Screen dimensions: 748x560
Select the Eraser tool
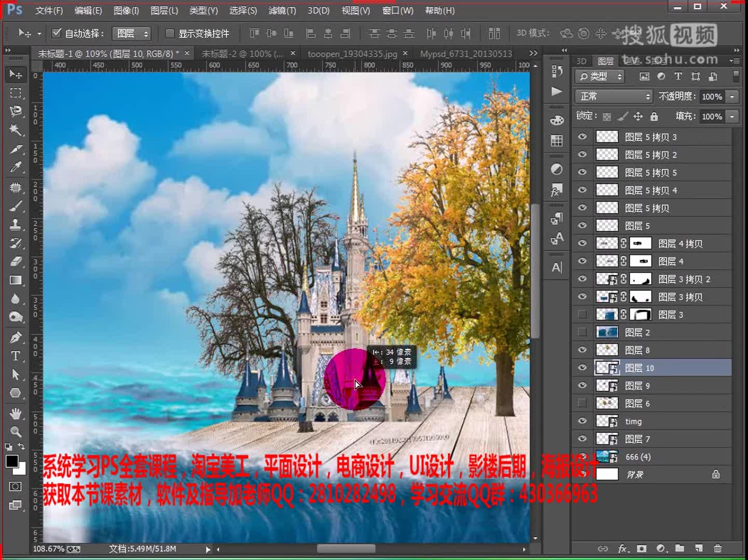point(16,262)
